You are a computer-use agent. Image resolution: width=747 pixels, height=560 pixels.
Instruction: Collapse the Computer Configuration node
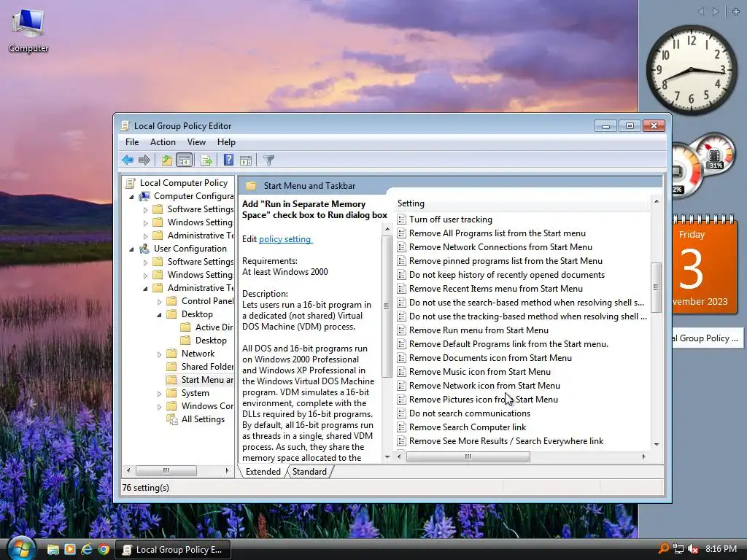point(131,197)
